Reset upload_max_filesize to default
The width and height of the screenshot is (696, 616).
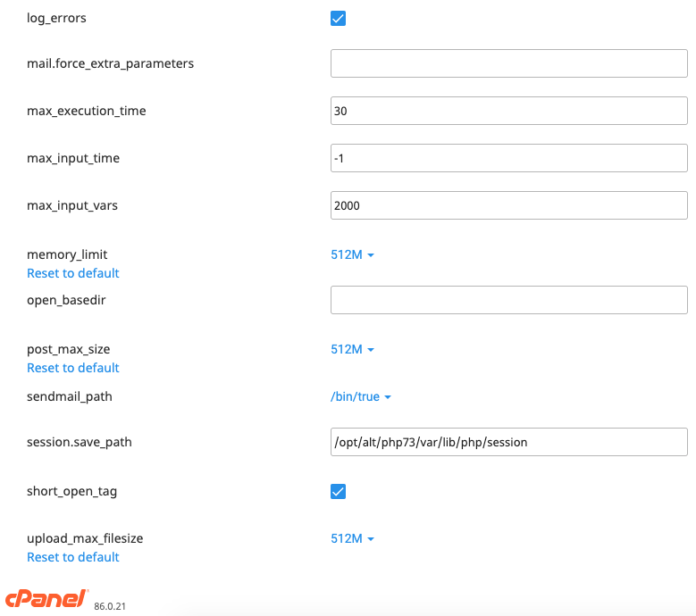tap(73, 557)
